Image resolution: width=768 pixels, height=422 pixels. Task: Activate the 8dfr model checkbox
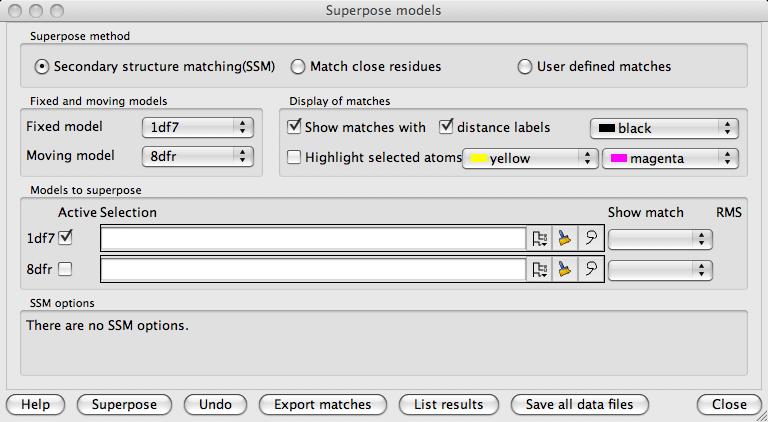pos(65,269)
